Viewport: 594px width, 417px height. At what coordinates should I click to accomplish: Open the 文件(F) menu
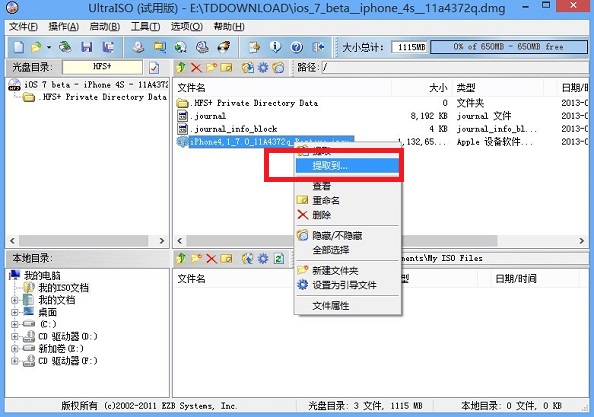coord(23,27)
